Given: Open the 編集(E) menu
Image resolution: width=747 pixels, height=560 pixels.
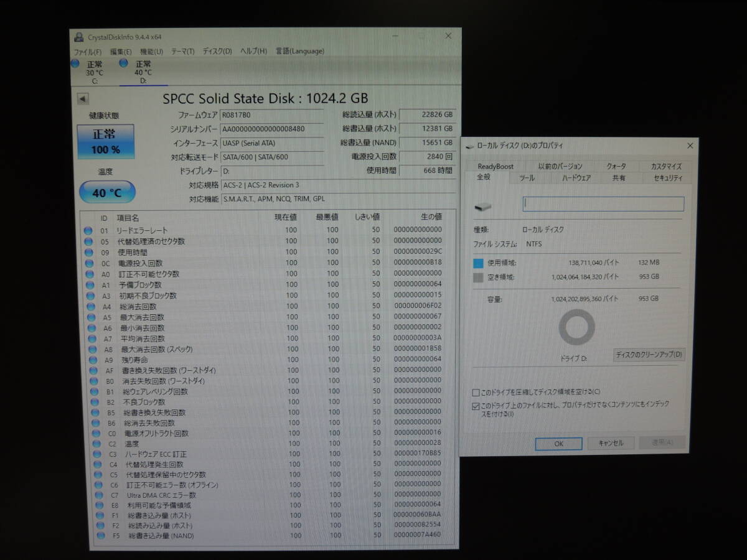Looking at the screenshot, I should (121, 51).
